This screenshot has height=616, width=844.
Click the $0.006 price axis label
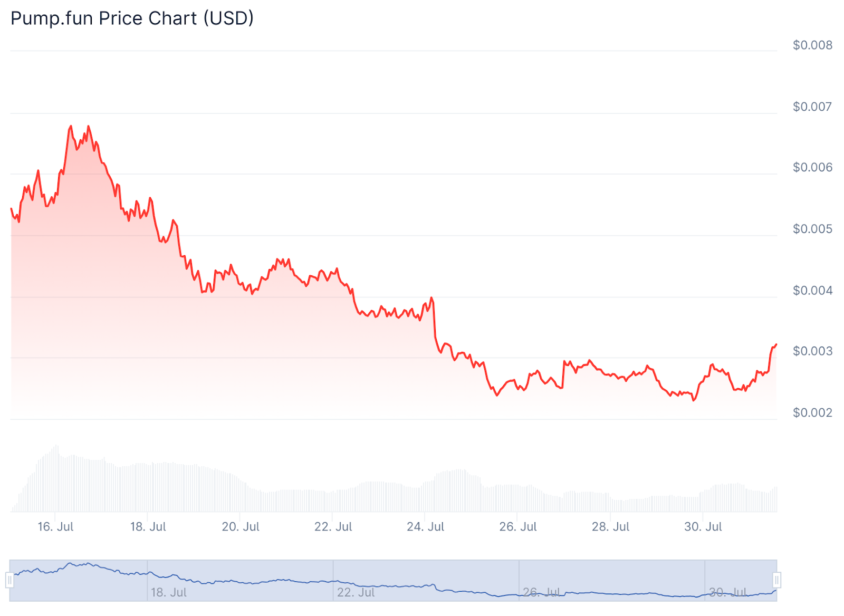pyautogui.click(x=812, y=168)
